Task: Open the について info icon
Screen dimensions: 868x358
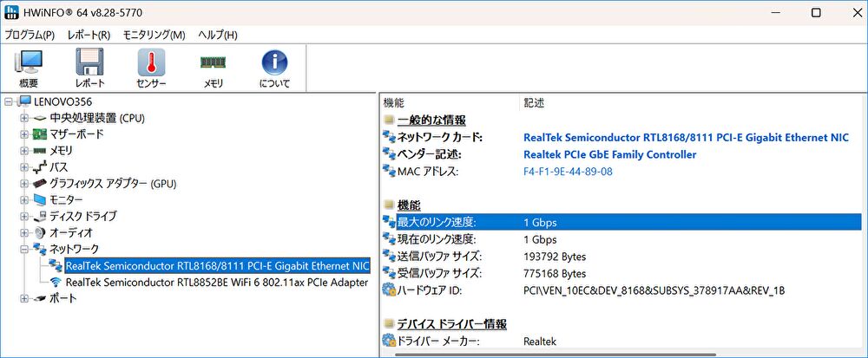Action: point(274,68)
